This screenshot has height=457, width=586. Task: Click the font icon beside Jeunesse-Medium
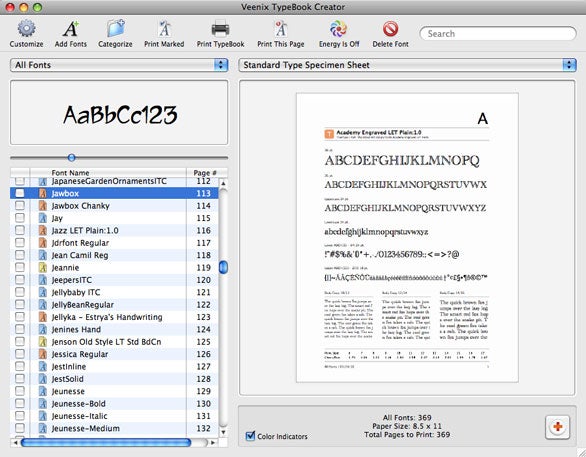43,428
